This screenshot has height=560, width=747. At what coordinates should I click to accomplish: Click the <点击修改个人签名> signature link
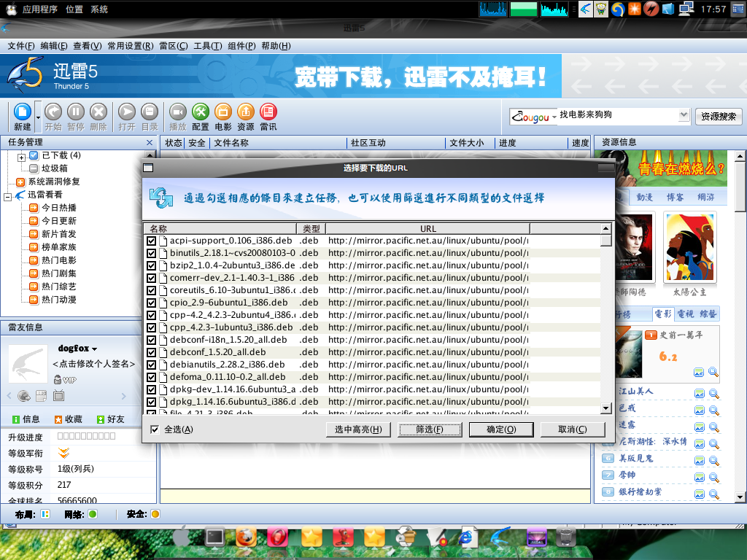(x=94, y=364)
